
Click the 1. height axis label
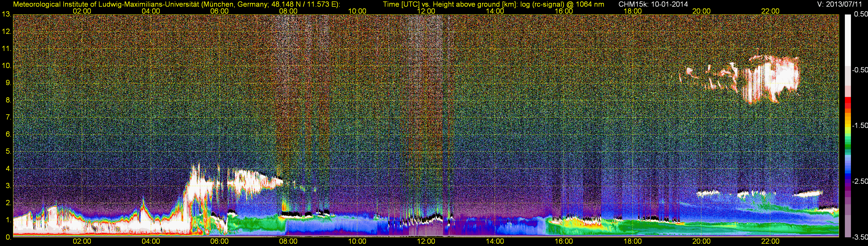(8, 220)
